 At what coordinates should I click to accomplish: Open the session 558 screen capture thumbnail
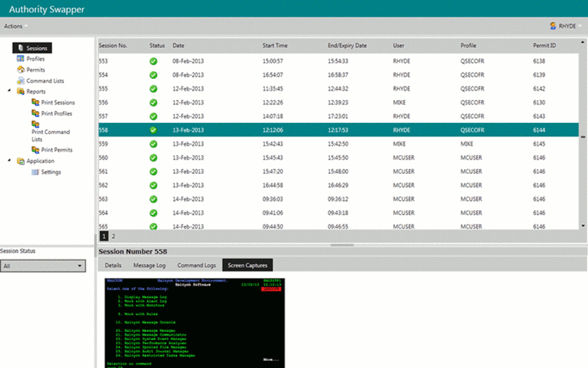pyautogui.click(x=195, y=323)
